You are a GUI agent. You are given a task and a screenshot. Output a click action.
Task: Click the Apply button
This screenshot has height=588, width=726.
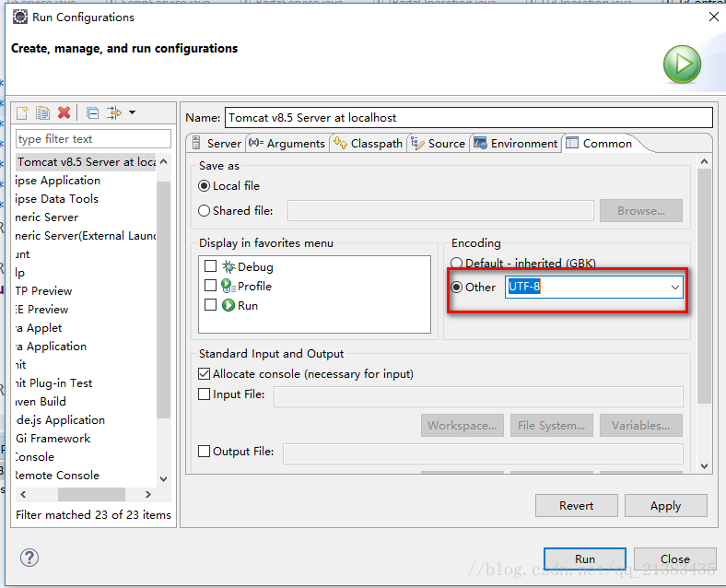pyautogui.click(x=666, y=506)
